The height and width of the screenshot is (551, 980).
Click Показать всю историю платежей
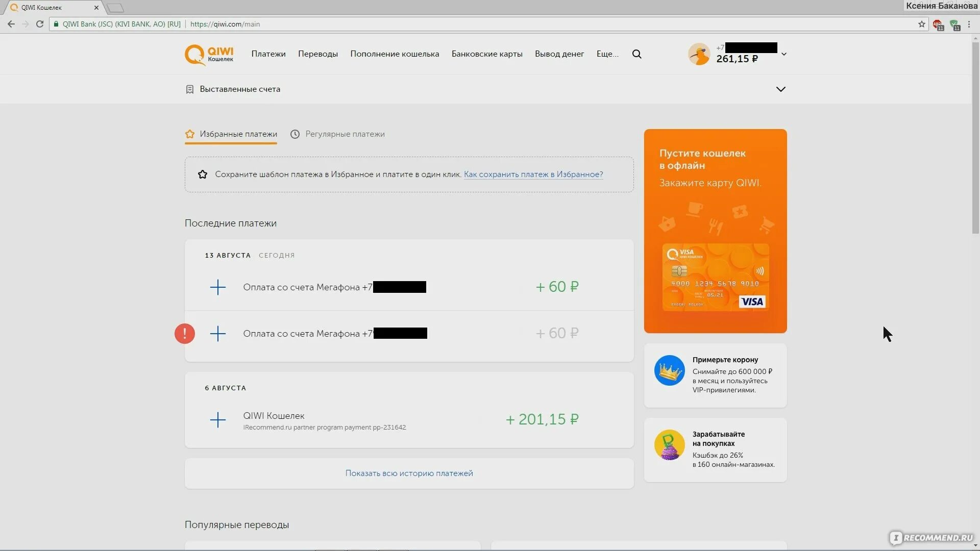coord(409,473)
